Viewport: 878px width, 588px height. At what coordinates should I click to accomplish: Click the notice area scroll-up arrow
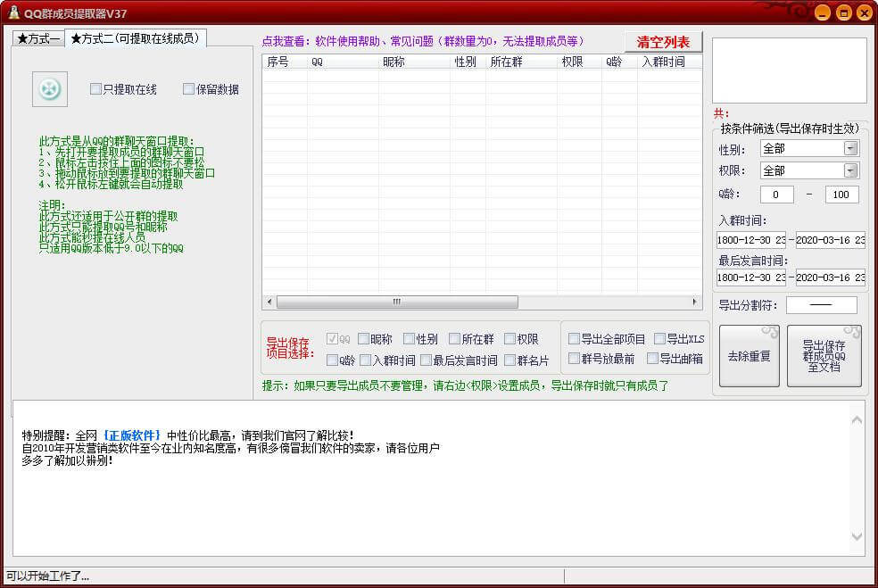tap(857, 419)
